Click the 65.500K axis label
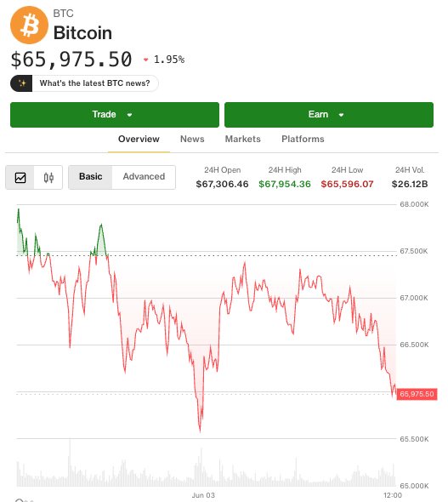This screenshot has height=502, width=448. (414, 439)
